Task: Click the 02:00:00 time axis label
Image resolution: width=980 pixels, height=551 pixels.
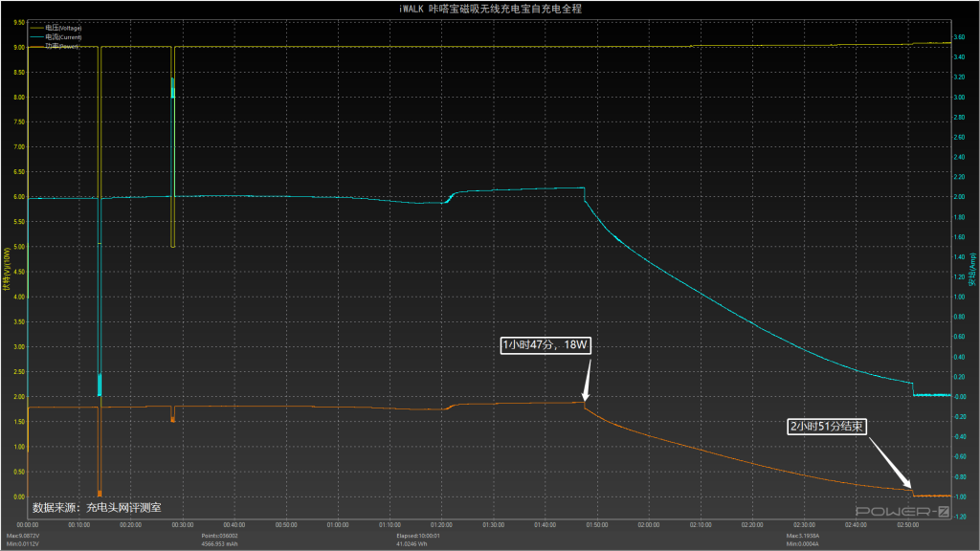Action: tap(649, 525)
